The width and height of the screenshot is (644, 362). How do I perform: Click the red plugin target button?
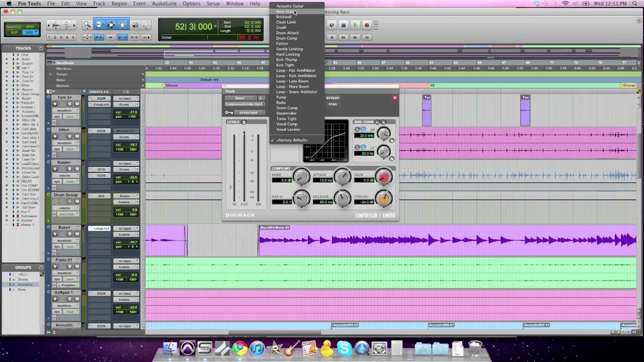(394, 98)
